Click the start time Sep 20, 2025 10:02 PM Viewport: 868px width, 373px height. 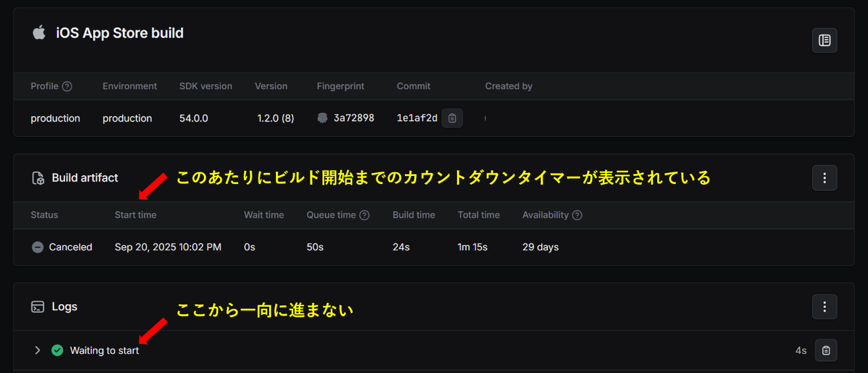pos(168,247)
